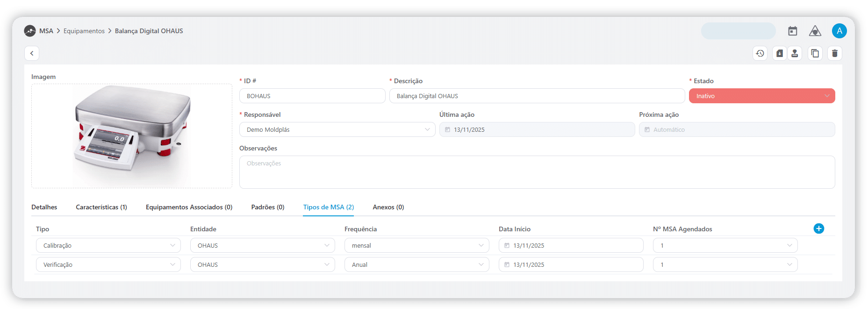Click the document download icon
This screenshot has height=314, width=868.
[779, 53]
